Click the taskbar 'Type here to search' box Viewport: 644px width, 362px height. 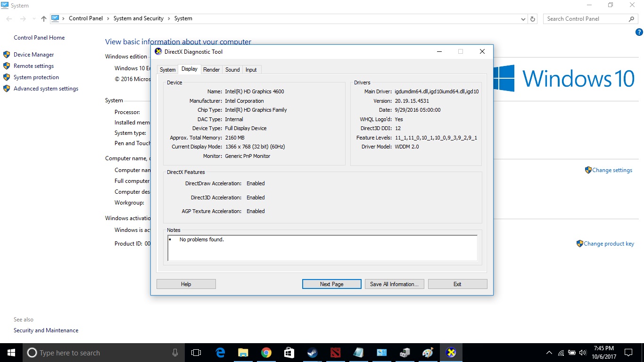[104, 353]
